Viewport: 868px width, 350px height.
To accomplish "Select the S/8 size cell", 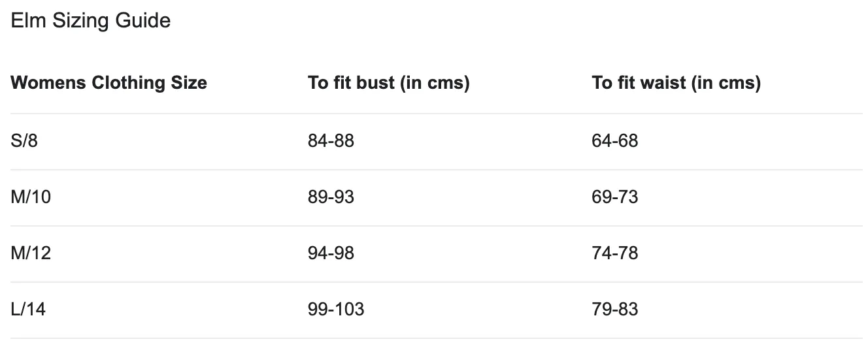I will 24,141.
